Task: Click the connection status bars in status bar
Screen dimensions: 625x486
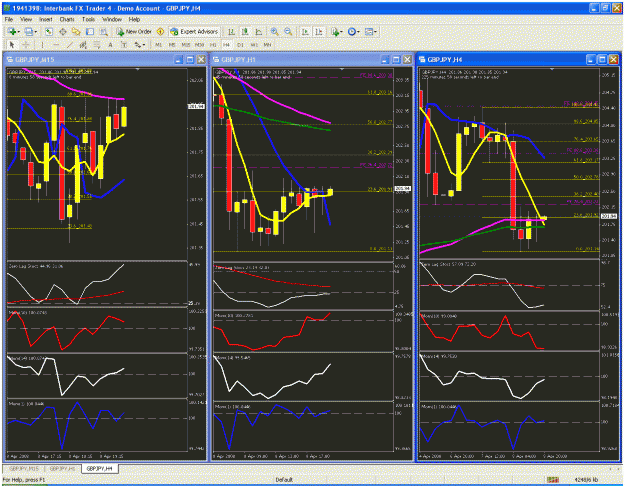Action: click(552, 480)
